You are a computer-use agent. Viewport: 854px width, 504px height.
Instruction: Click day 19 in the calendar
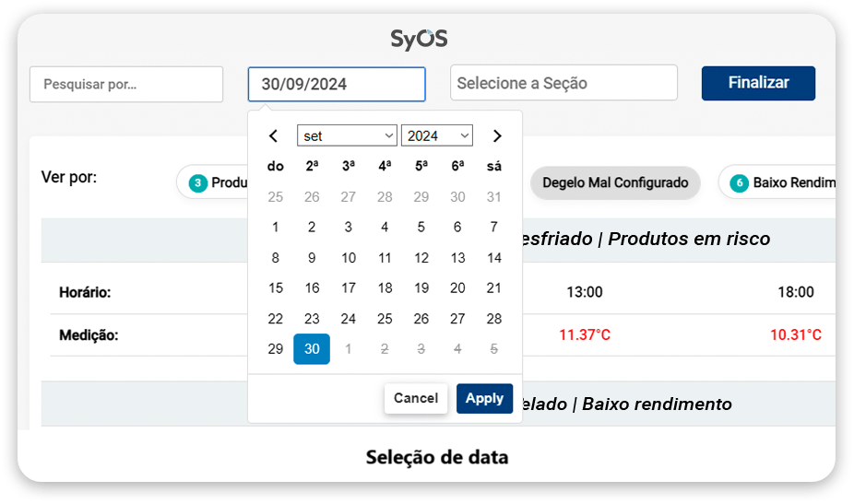[x=421, y=287]
